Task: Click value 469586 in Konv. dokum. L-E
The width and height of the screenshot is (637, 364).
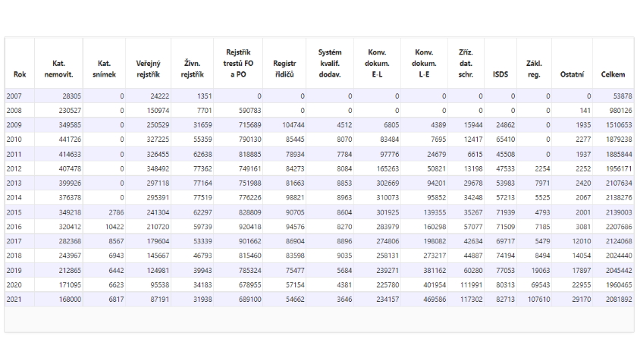Action: point(435,300)
